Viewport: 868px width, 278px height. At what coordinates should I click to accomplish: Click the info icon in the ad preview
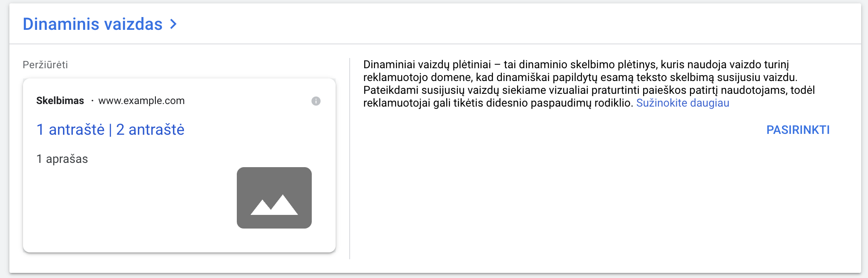coord(316,101)
